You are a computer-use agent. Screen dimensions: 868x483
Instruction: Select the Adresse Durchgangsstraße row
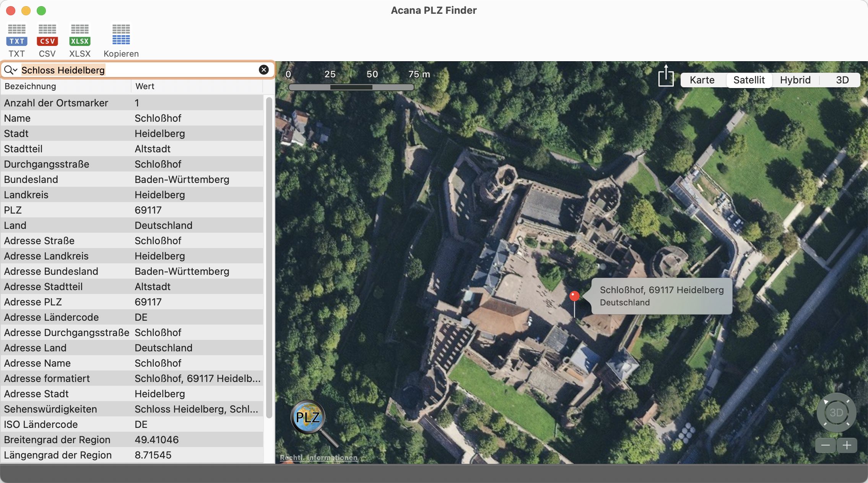(132, 332)
